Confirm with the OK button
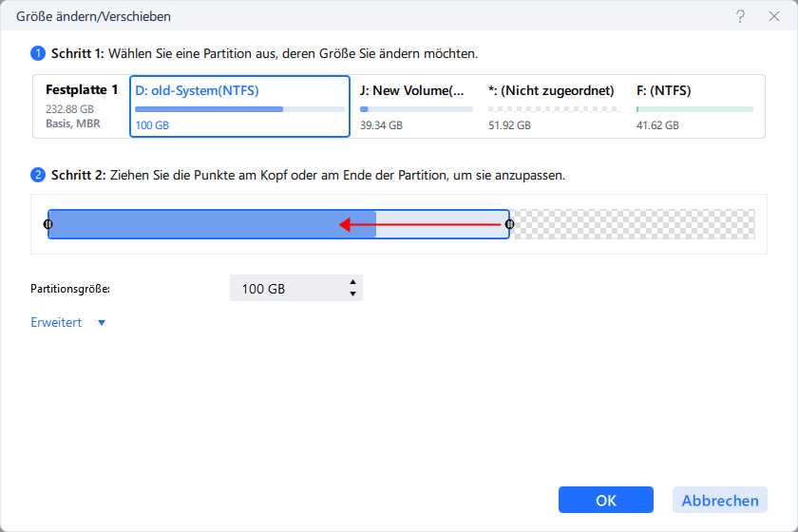 (606, 500)
